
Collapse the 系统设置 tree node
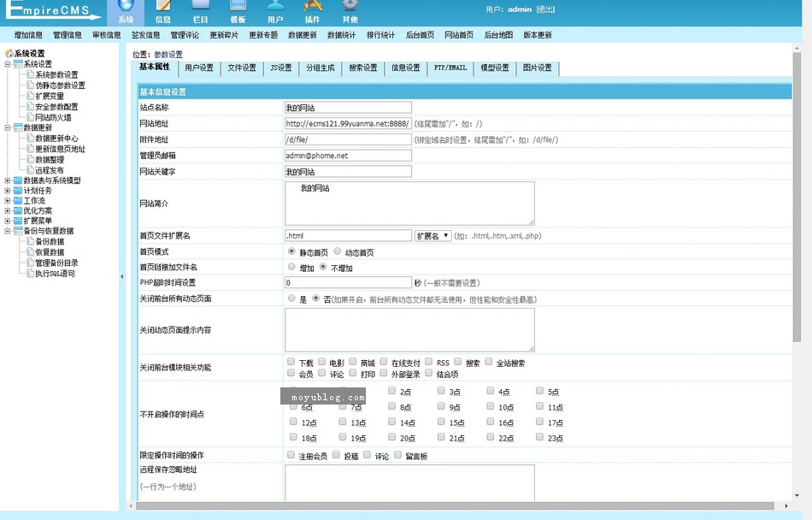[7, 64]
